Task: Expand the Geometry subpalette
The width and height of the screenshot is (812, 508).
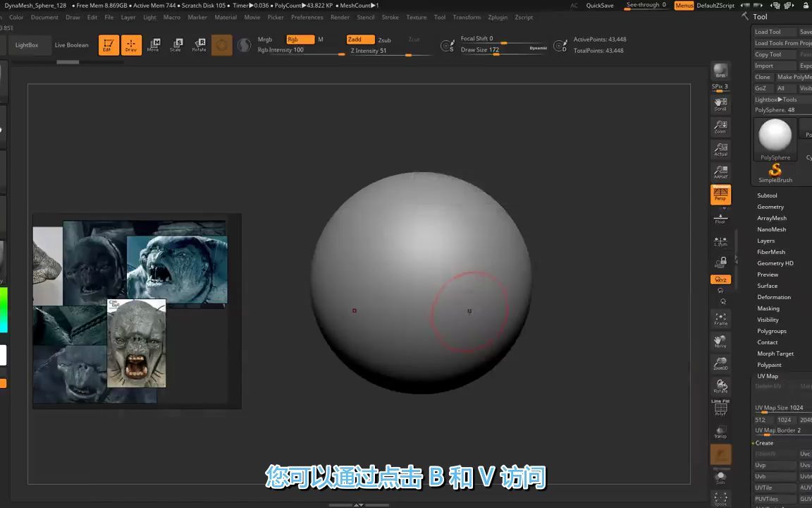Action: pyautogui.click(x=770, y=207)
